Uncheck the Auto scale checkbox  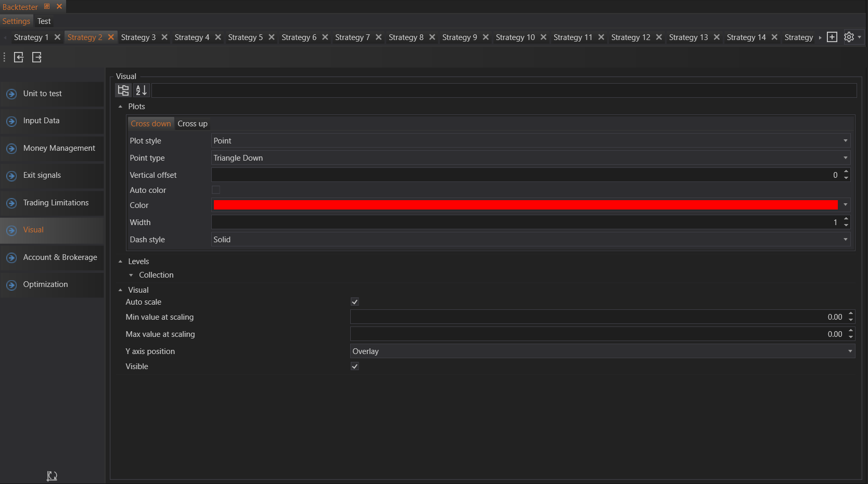coord(355,302)
